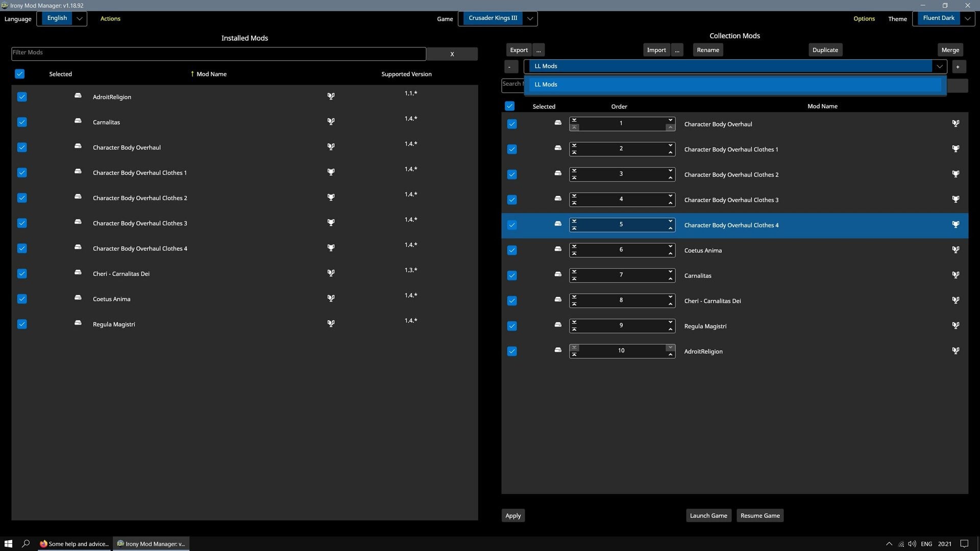Uncheck Regula Magistri in the Installed Mods list
980x551 pixels.
(x=22, y=324)
